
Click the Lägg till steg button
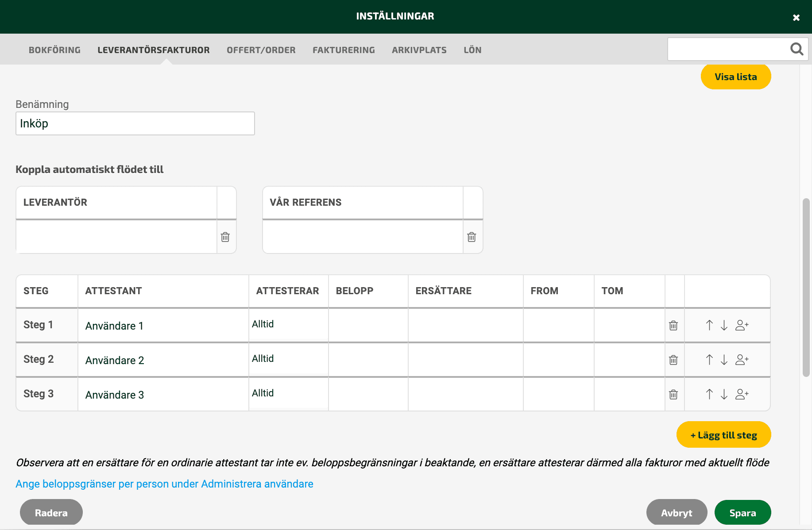click(x=723, y=435)
